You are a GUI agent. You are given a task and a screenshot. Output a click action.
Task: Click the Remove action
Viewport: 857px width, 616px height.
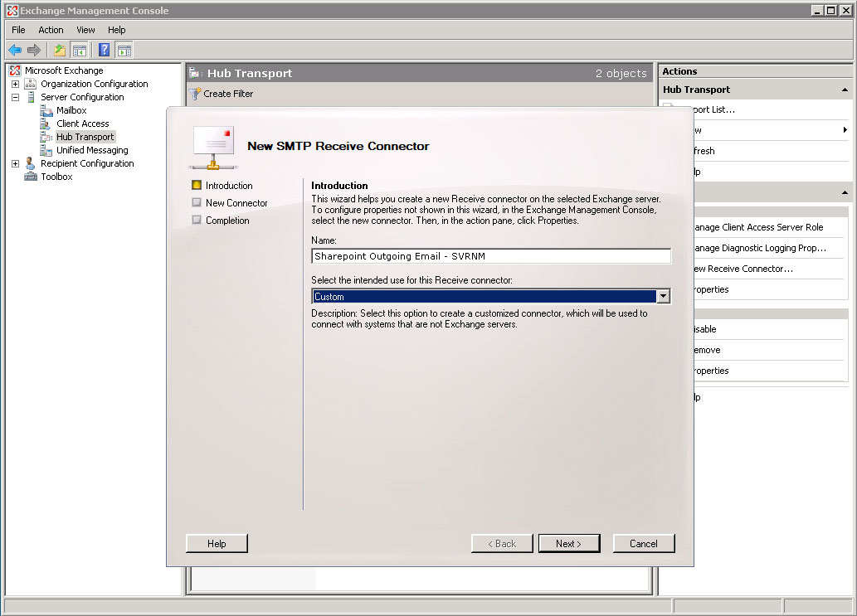pyautogui.click(x=707, y=350)
